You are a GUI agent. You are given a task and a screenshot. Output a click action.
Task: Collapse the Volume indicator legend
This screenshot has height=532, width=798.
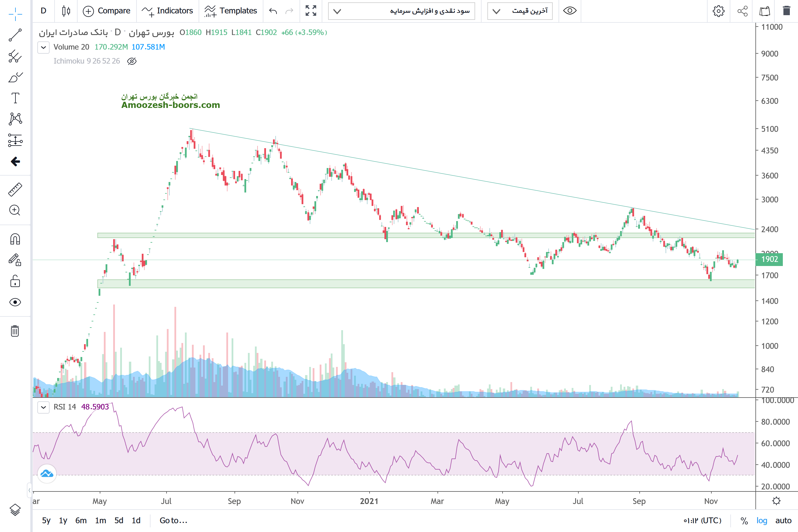(43, 47)
